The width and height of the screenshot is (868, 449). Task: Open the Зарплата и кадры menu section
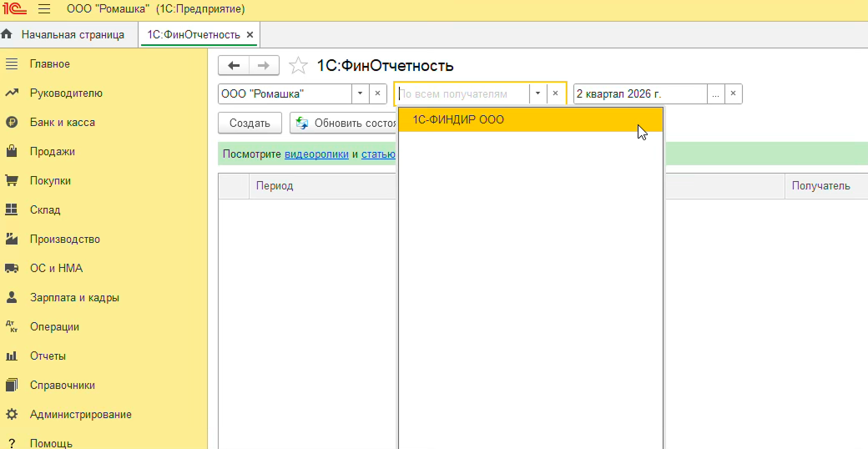pos(74,297)
